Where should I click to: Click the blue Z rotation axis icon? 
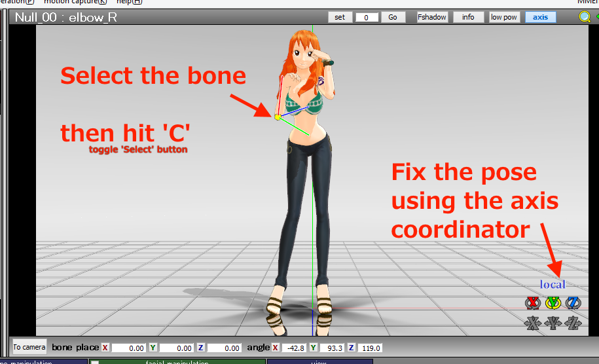point(573,303)
